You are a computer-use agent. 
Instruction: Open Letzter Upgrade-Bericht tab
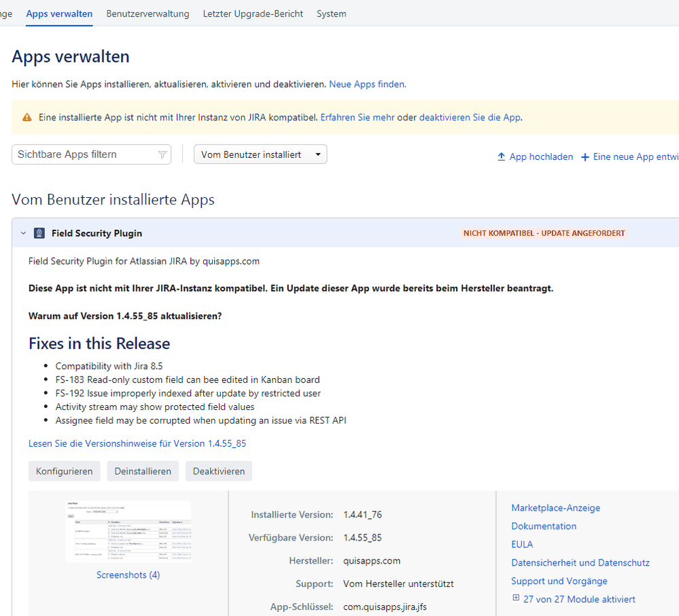[x=253, y=14]
